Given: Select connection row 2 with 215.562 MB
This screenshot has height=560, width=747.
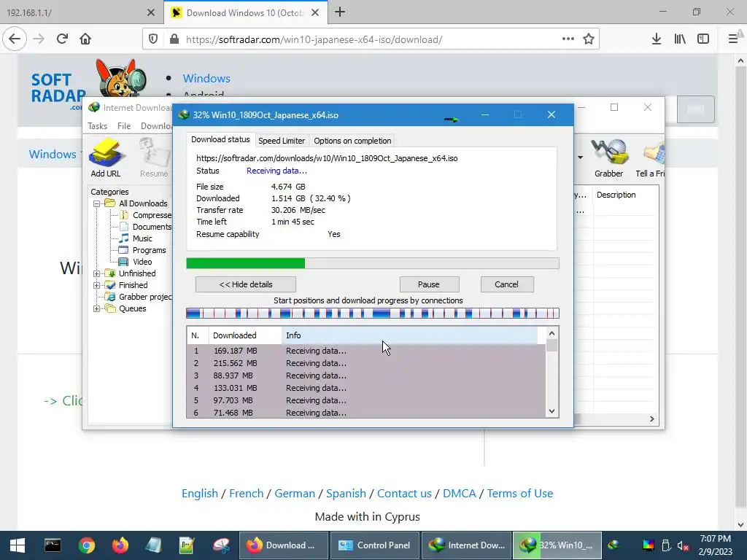Looking at the screenshot, I should [366, 363].
